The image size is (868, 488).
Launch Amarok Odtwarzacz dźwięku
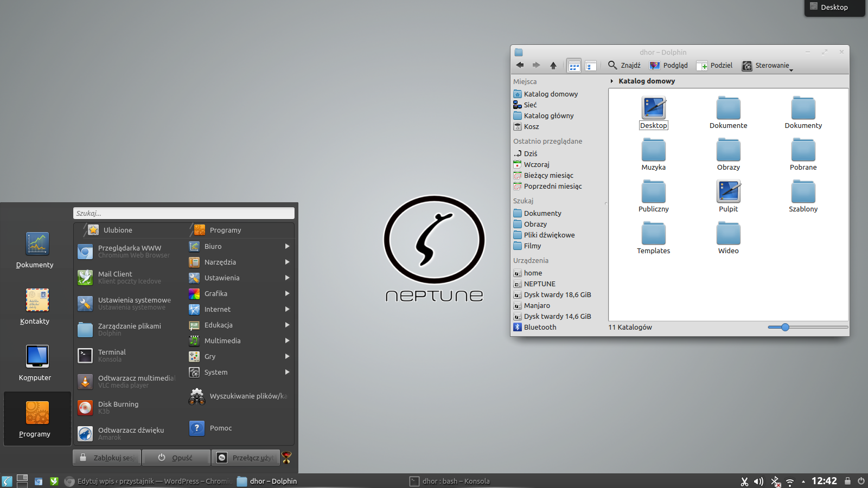[x=129, y=434]
